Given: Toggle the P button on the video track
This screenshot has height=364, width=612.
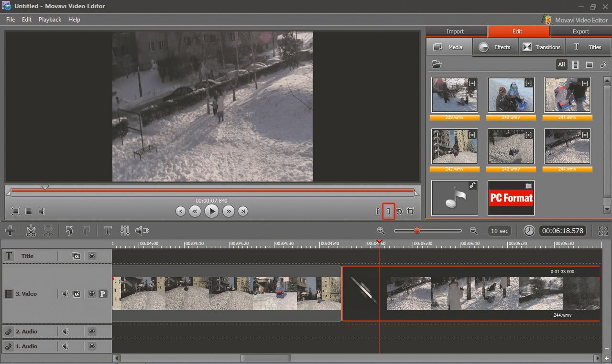Looking at the screenshot, I should [x=103, y=294].
